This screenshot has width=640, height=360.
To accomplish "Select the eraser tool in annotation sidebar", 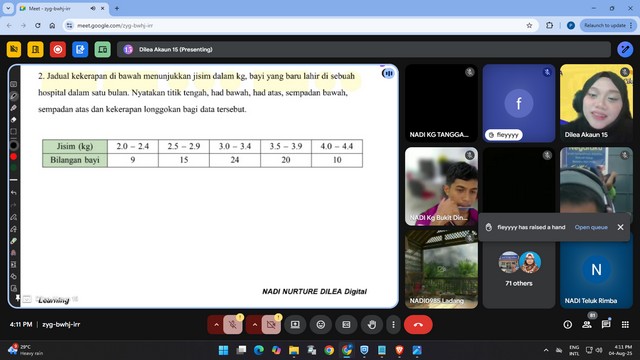I will coord(13,120).
